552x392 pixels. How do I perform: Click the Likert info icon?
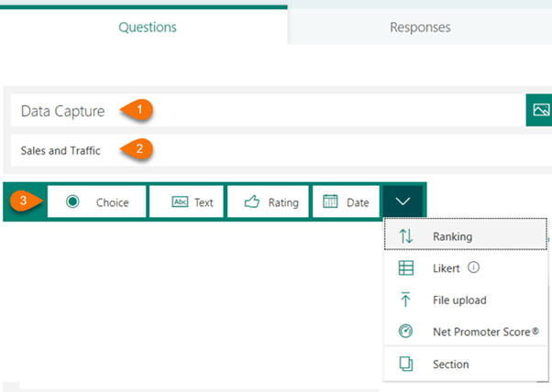coord(473,267)
